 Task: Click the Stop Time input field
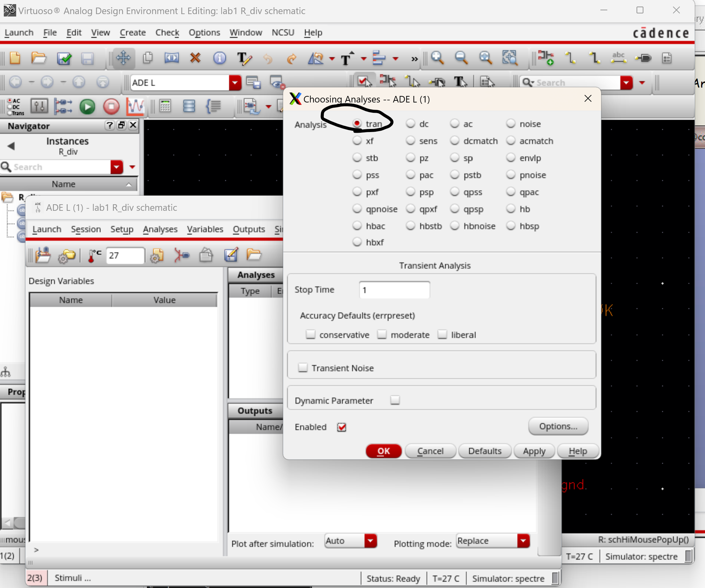[x=394, y=290]
